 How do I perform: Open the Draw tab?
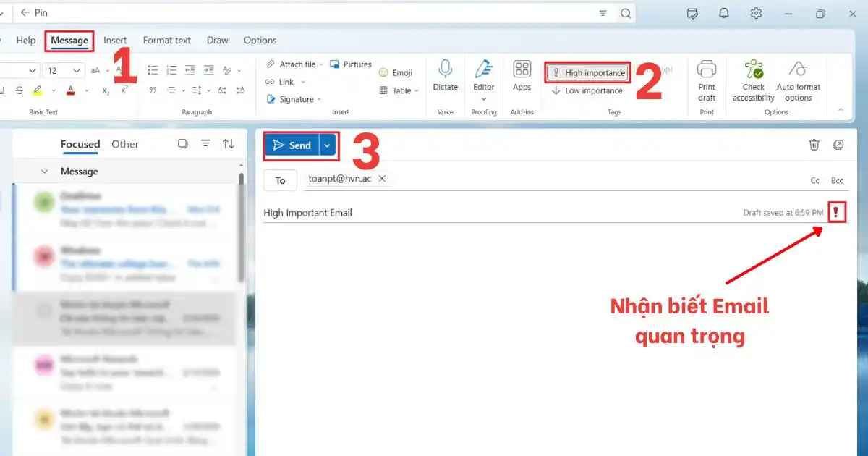click(x=218, y=41)
